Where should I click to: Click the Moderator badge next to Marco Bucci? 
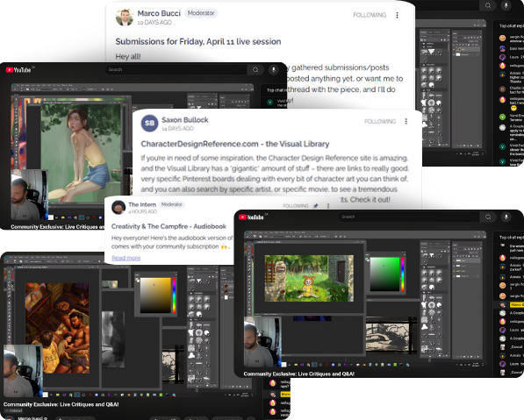click(x=201, y=13)
